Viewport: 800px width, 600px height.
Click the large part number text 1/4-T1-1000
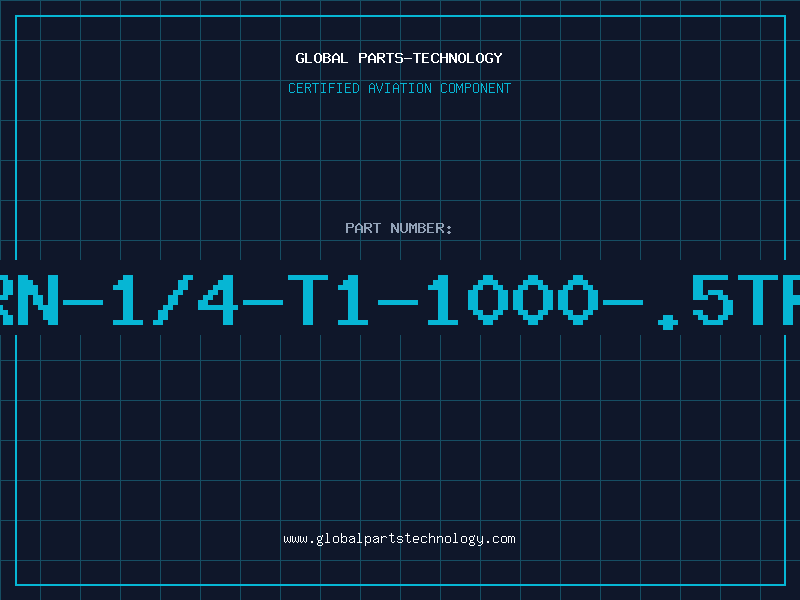[355, 300]
